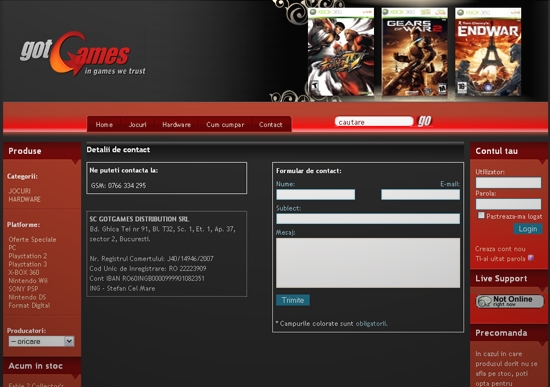The image size is (550, 387).
Task: Click the SC GOTGAMES DISTRIBUTION SRL text
Action: click(139, 219)
